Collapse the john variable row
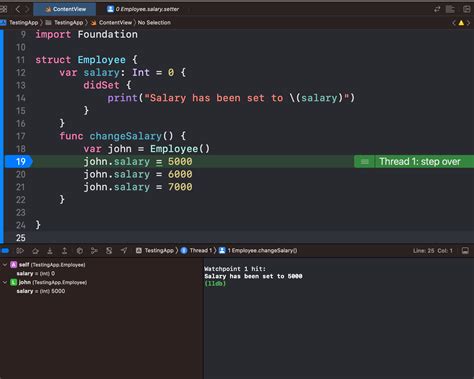 pos(5,283)
